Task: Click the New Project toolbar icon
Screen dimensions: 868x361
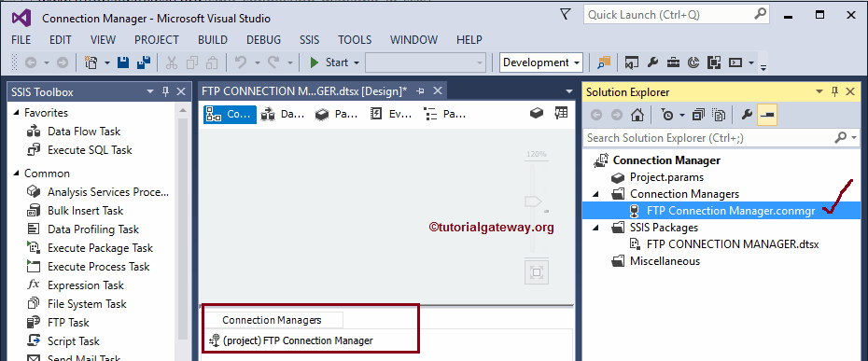Action: pos(91,62)
